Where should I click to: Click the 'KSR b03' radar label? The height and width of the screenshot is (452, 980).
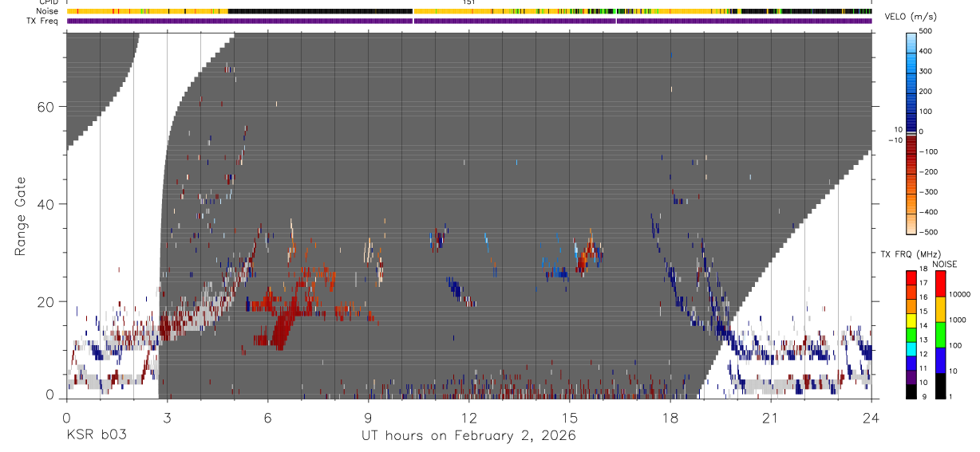(95, 436)
